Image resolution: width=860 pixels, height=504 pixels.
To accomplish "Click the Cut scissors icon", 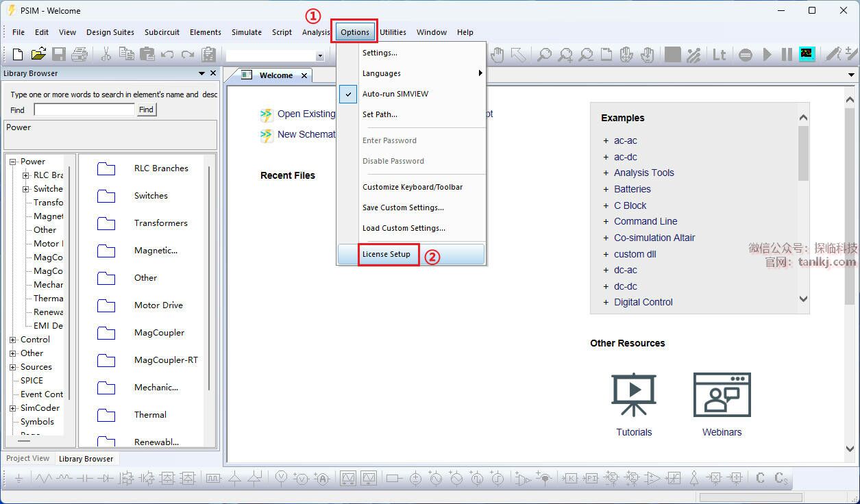I will pyautogui.click(x=106, y=54).
